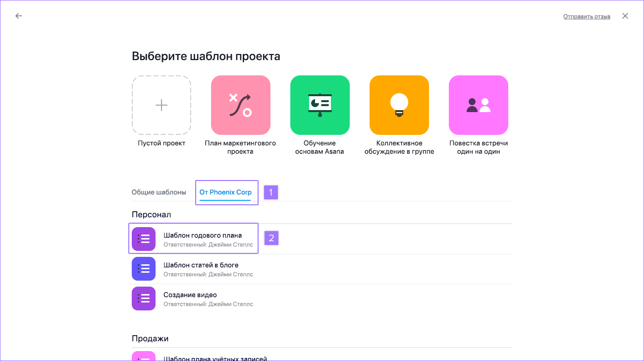This screenshot has height=361, width=644.
Task: Click the План маркетингового проекта label
Action: (x=241, y=147)
